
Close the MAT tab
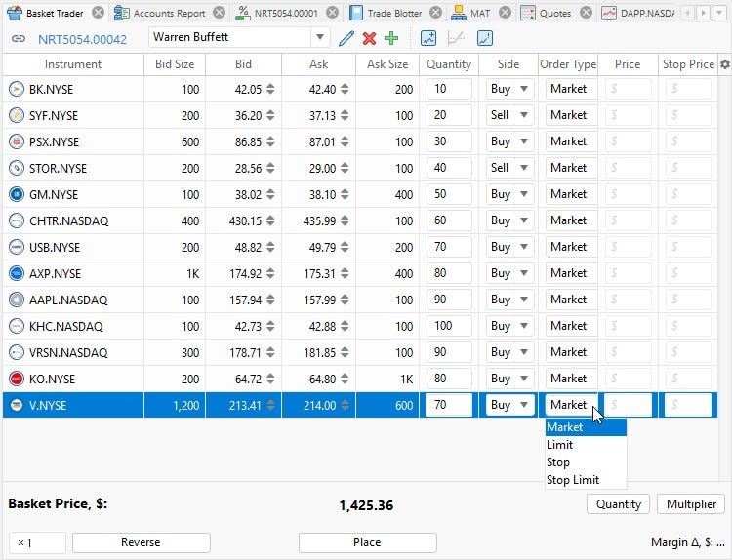pos(505,13)
